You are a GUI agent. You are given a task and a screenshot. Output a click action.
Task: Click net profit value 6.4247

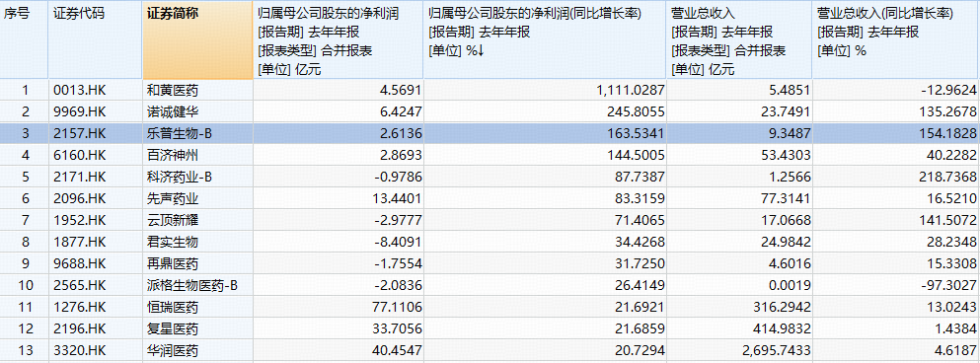coord(402,112)
